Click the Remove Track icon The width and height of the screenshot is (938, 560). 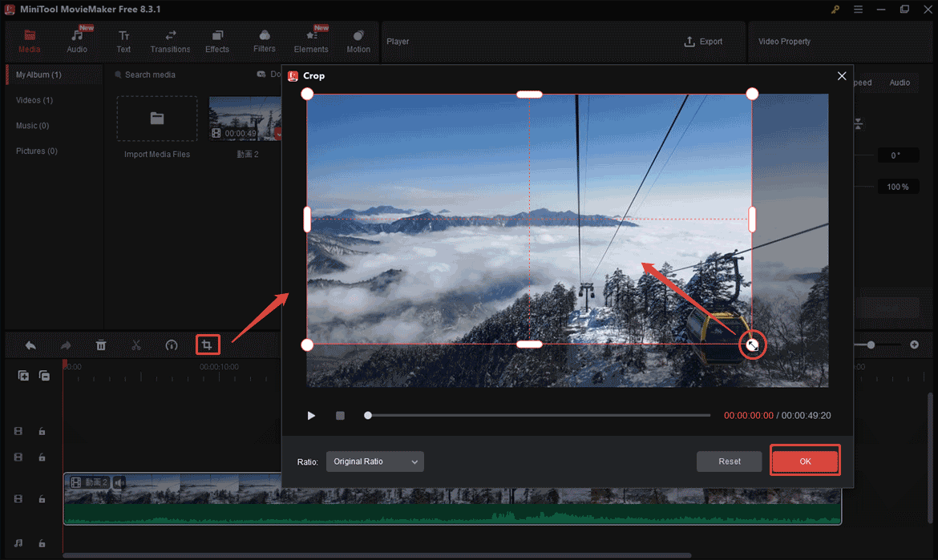click(x=45, y=376)
